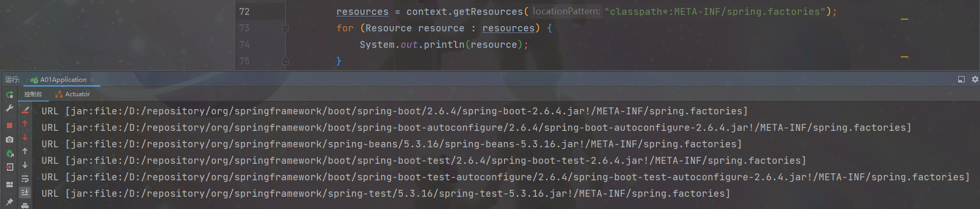Click the lower yellow warning stripe mark
The height and width of the screenshot is (209, 980).
[905, 57]
